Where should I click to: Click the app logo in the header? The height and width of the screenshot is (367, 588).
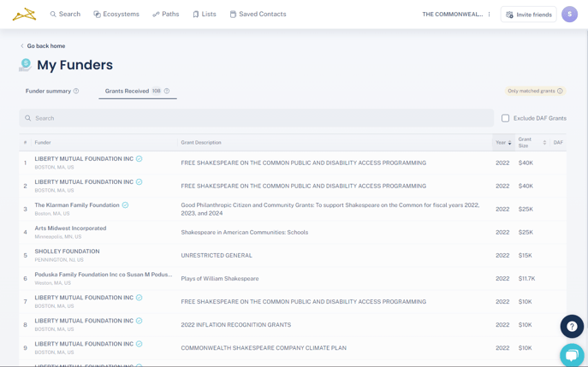click(x=24, y=15)
